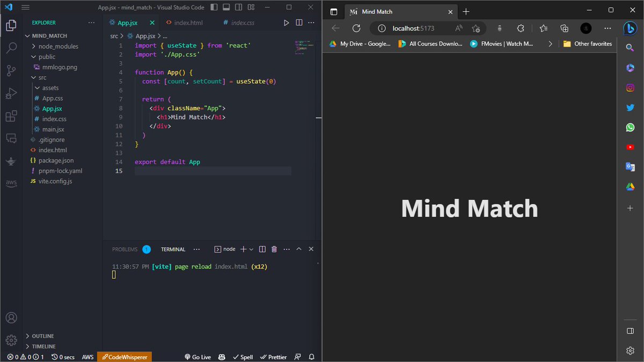Maximize the panel with up chevron
Screen dimensions: 644x362
299,249
